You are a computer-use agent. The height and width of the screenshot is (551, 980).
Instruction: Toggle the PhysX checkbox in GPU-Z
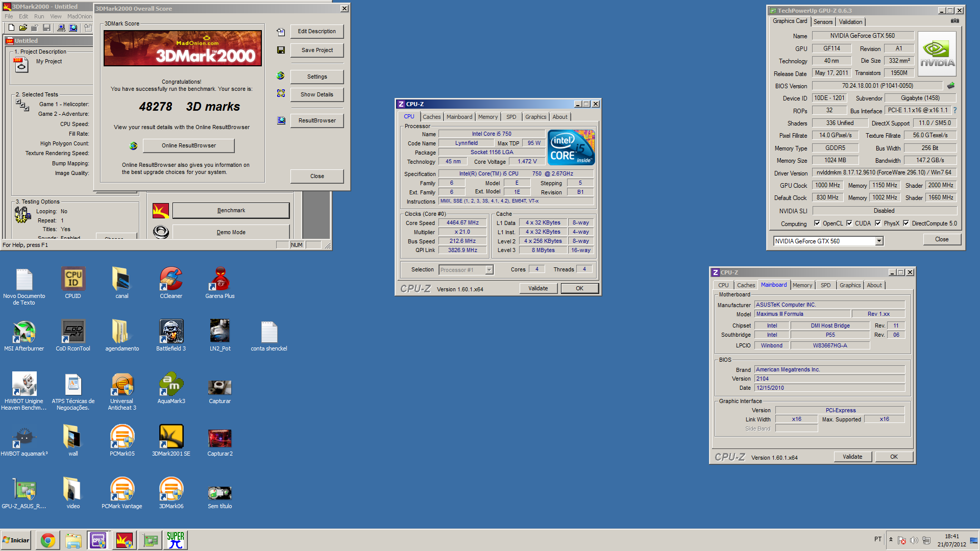pos(878,223)
